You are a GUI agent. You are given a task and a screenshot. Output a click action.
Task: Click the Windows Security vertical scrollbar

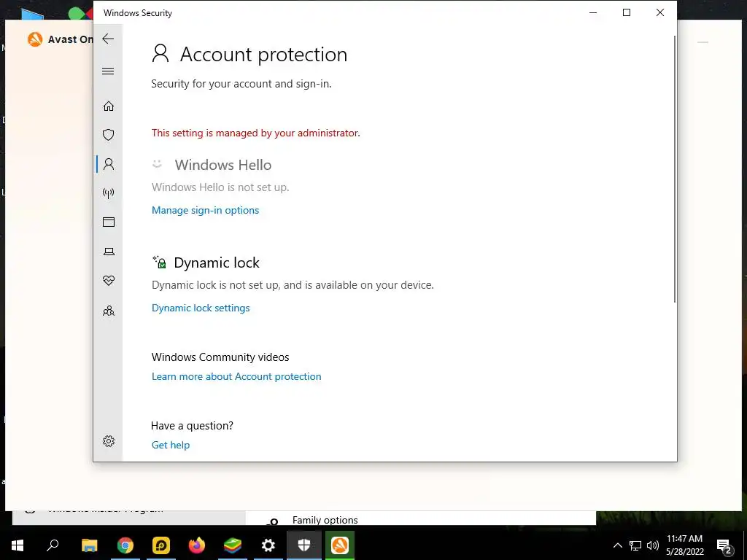click(674, 168)
